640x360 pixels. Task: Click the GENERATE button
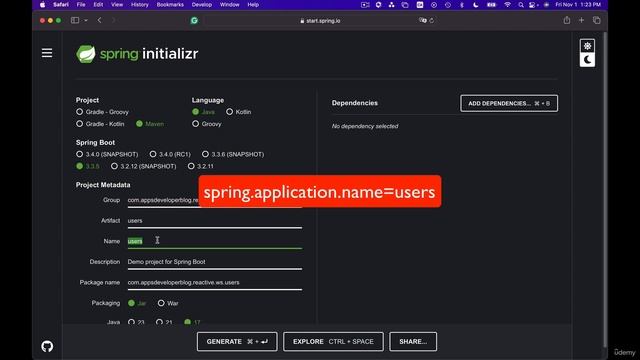237,342
